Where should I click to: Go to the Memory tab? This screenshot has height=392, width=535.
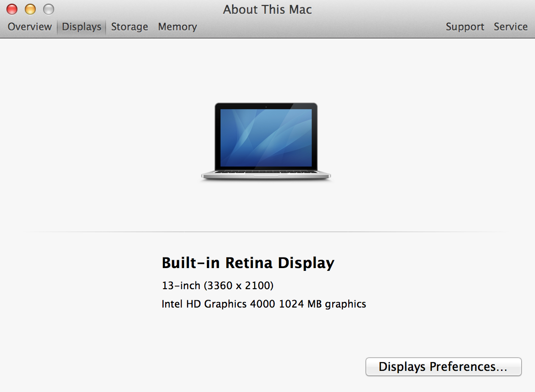point(178,27)
